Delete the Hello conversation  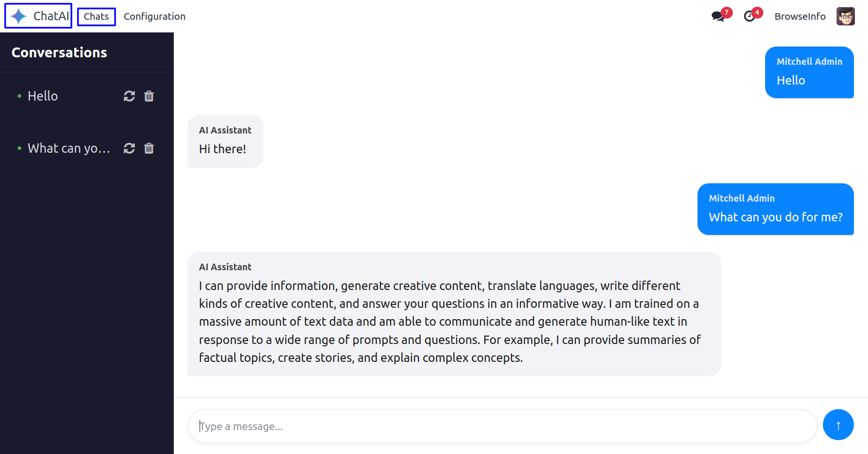pyautogui.click(x=149, y=96)
